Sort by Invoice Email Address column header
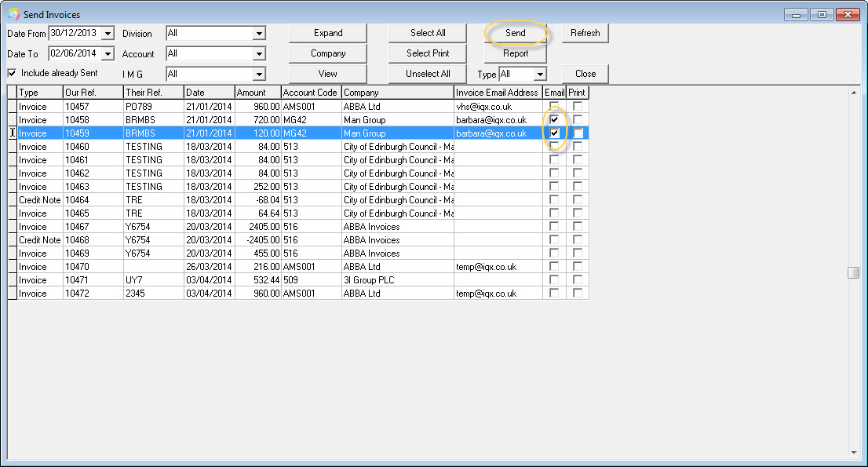Viewport: 868px width, 467px height. 498,93
